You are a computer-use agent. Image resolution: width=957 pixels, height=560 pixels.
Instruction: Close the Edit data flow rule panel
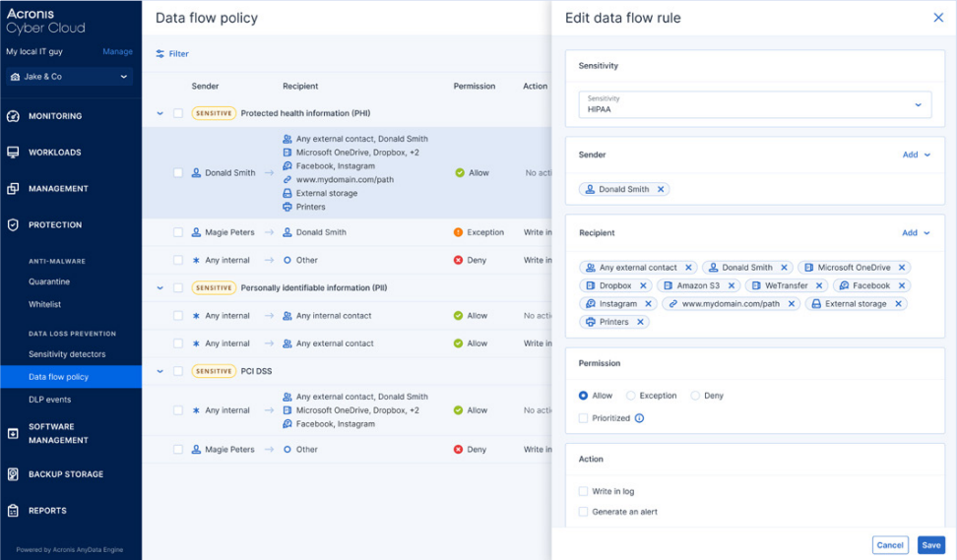(x=937, y=18)
